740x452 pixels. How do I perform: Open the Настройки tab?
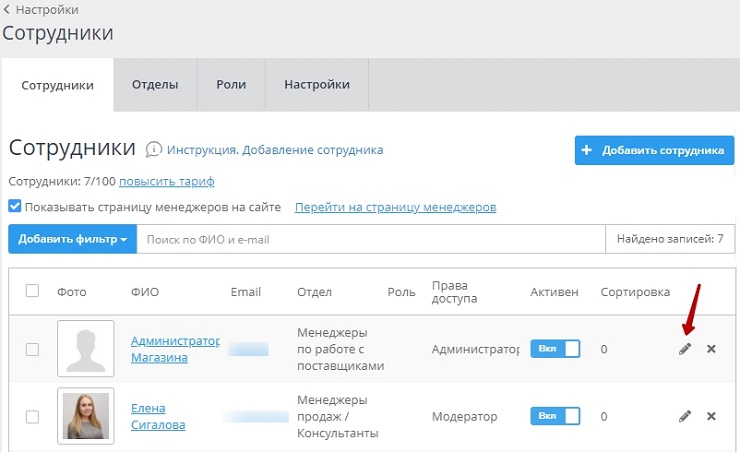point(317,85)
